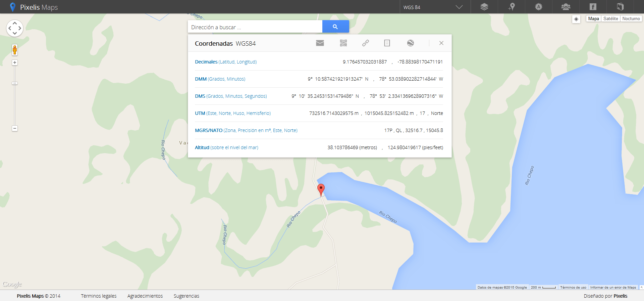Viewport: 644px width, 301px height.
Task: Open the Términos de uso link on the map
Action: point(573,288)
